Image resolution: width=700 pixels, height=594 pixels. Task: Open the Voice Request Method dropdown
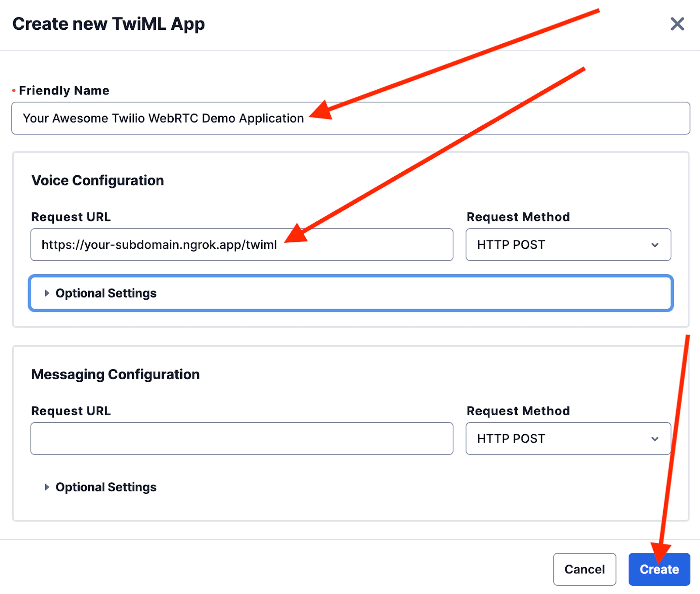pos(568,245)
